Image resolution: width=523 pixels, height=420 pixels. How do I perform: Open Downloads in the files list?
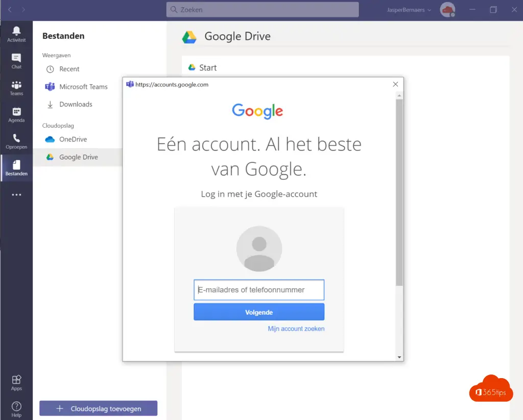(x=76, y=104)
